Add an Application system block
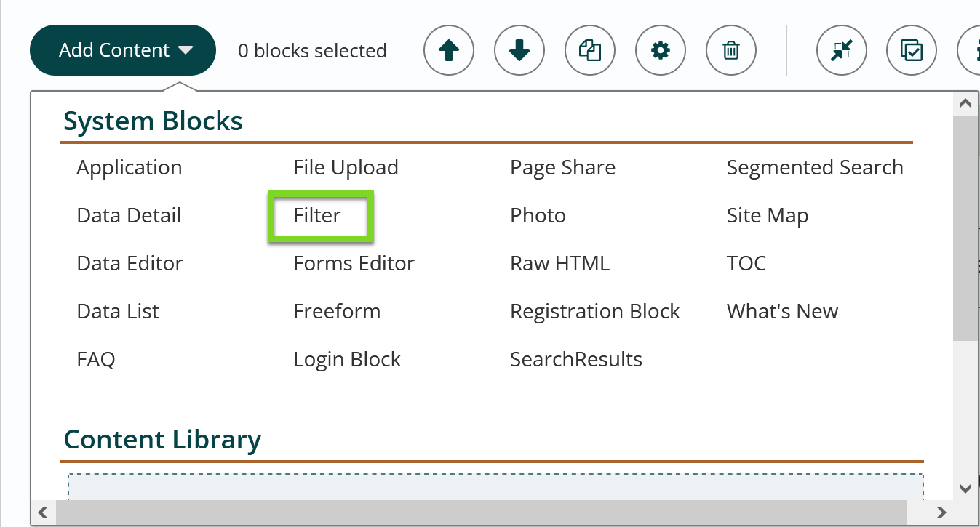Image resolution: width=980 pixels, height=527 pixels. tap(130, 168)
